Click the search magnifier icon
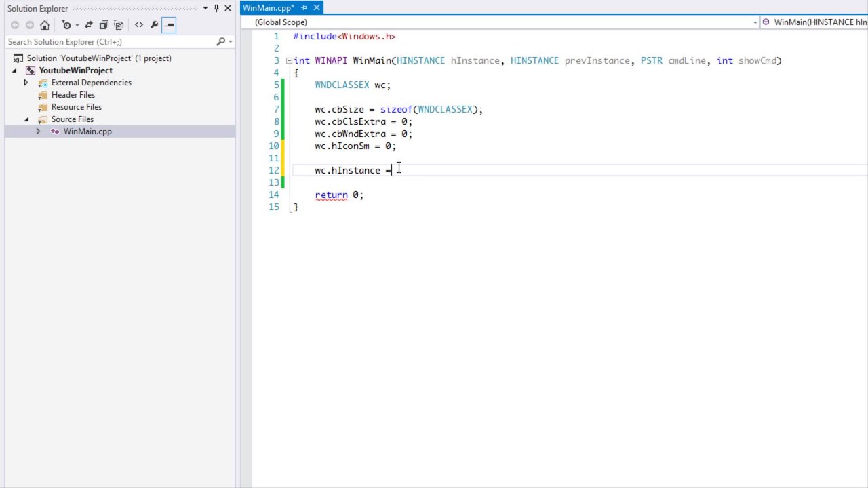The width and height of the screenshot is (868, 488). 220,41
